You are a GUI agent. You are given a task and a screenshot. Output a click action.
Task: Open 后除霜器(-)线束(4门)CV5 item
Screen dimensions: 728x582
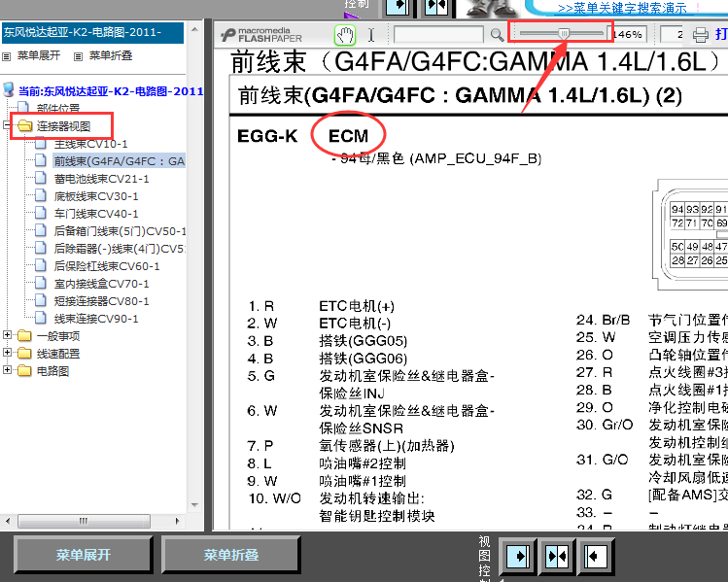pyautogui.click(x=120, y=249)
